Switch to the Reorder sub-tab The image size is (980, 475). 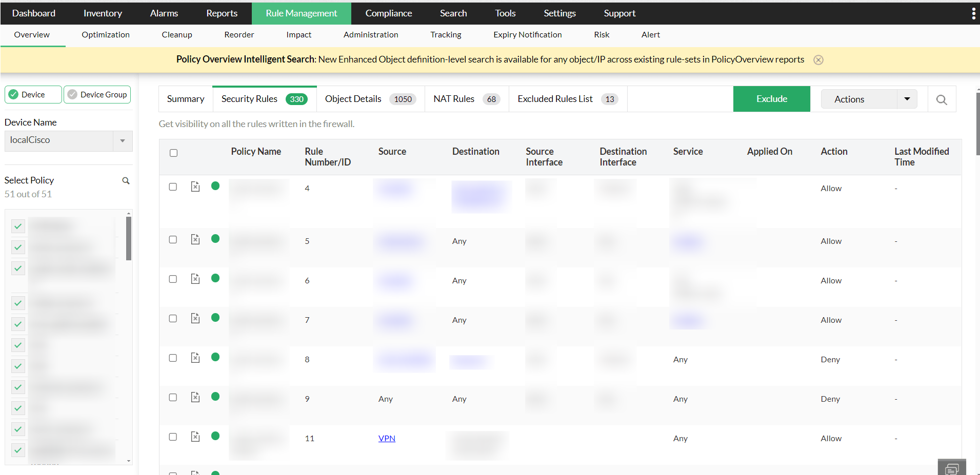pyautogui.click(x=239, y=35)
